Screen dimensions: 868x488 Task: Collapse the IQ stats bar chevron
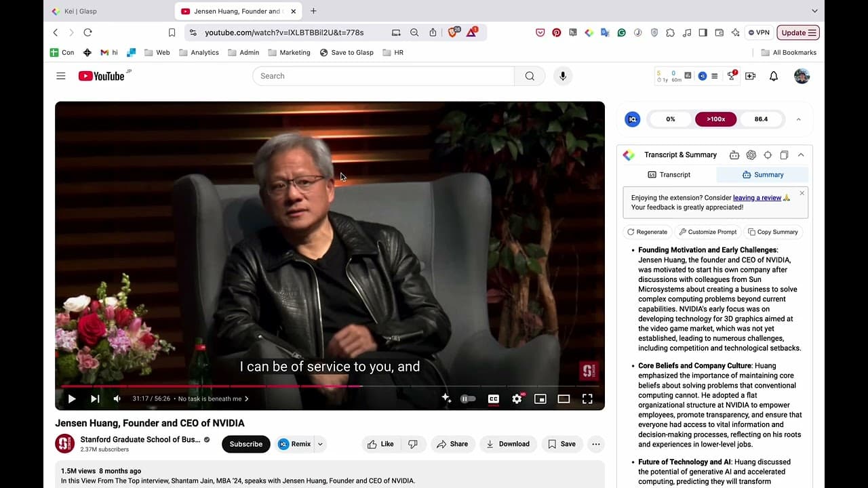click(798, 119)
